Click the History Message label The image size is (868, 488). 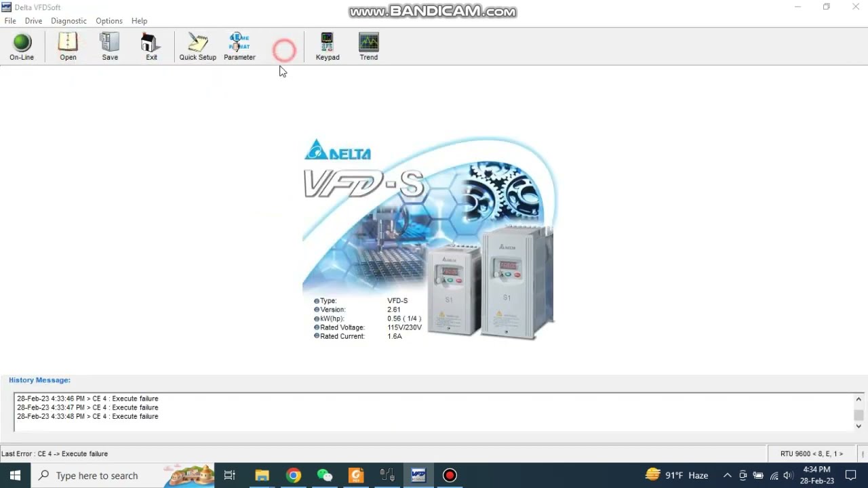coord(39,380)
